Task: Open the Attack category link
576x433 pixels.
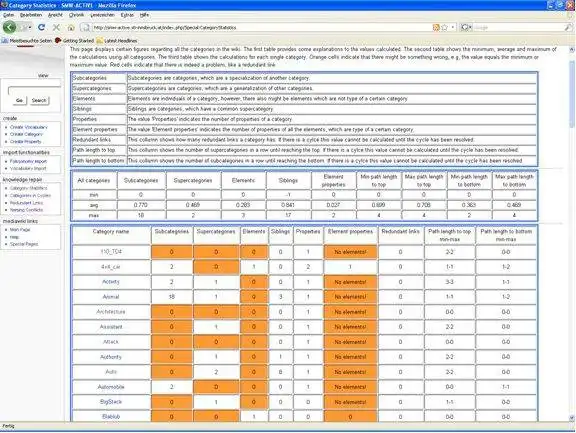Action: click(x=111, y=342)
